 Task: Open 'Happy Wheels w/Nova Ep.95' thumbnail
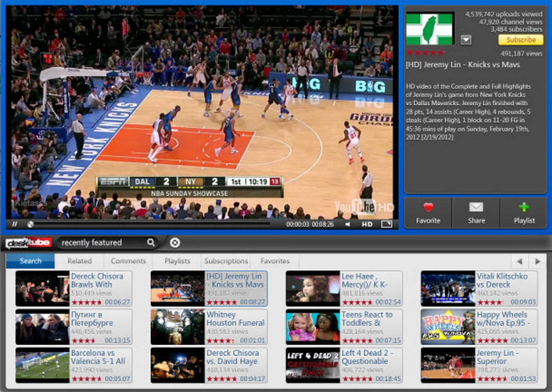tap(448, 327)
